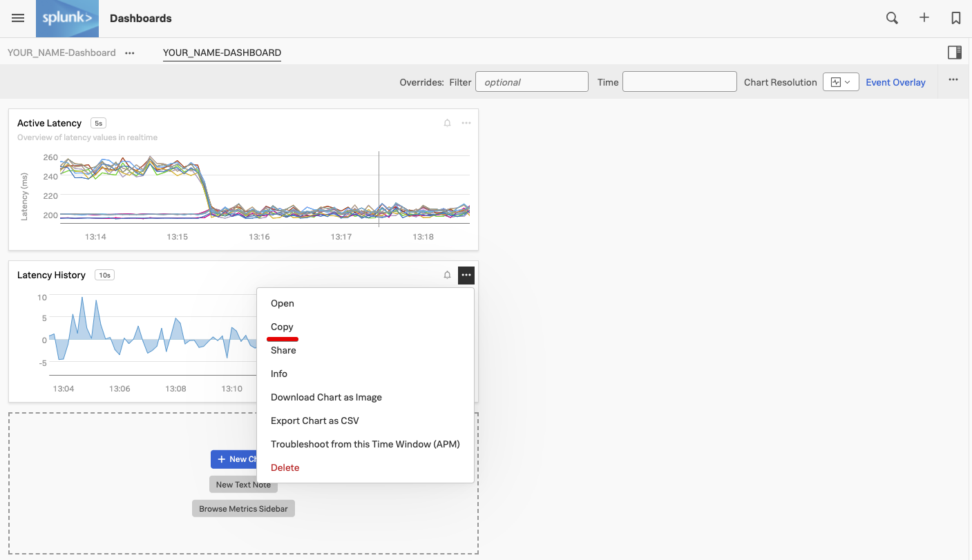Image resolution: width=972 pixels, height=560 pixels.
Task: Click the Active Latency chart plot
Action: (x=265, y=188)
